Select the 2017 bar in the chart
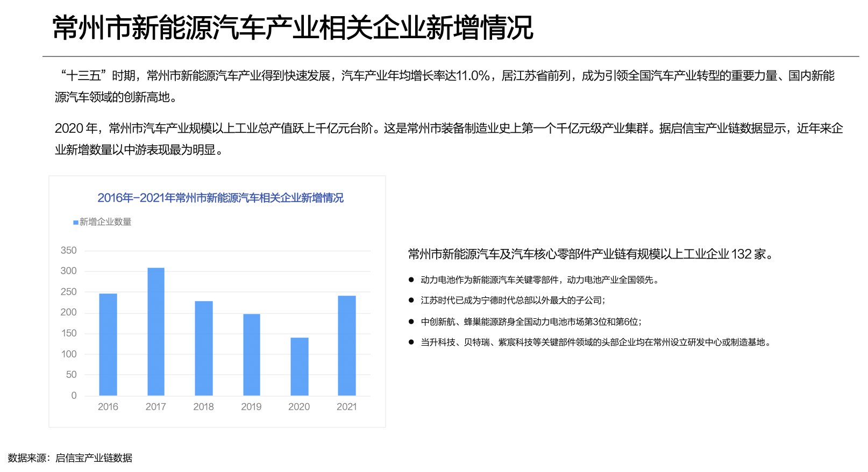Image resolution: width=868 pixels, height=472 pixels. pyautogui.click(x=156, y=332)
